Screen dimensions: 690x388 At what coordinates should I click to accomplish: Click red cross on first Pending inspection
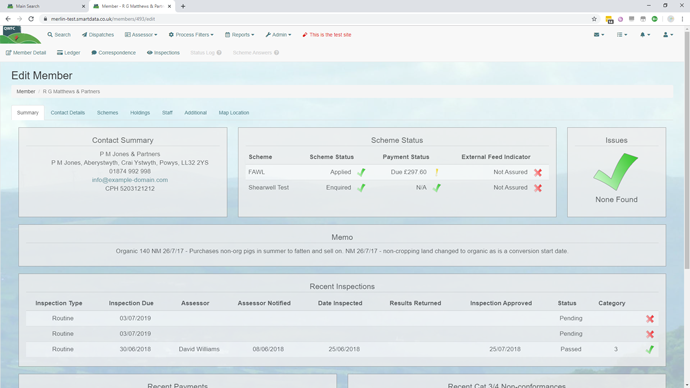(x=650, y=319)
